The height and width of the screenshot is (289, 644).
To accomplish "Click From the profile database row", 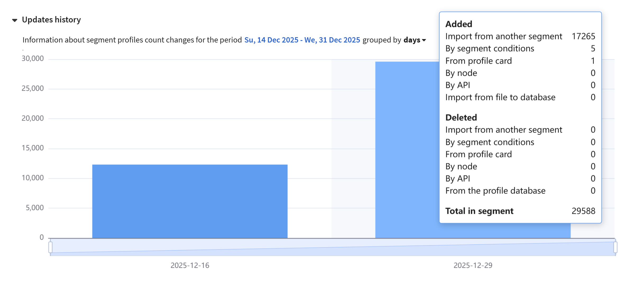I will click(x=495, y=191).
